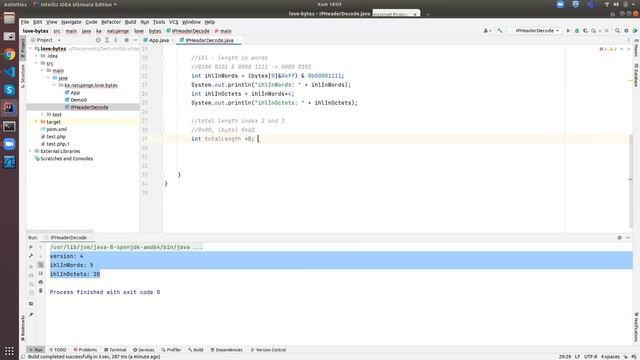Screen dimensions: 640x360
Task: Open the Terminal tool window
Action: pos(115,350)
